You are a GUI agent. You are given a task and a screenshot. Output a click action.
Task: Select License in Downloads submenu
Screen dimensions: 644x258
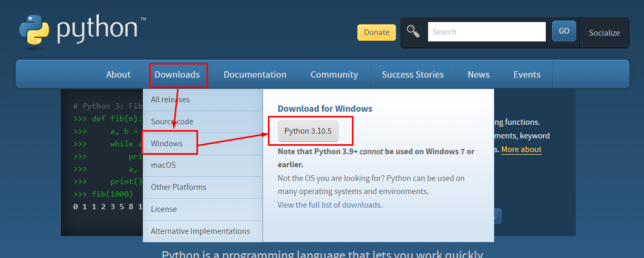203,209
